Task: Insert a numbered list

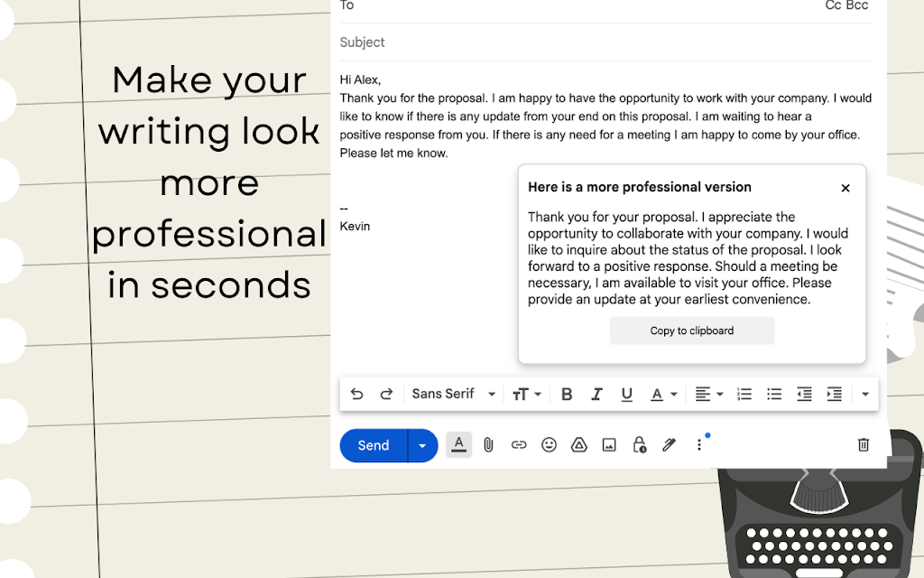Action: click(x=744, y=394)
